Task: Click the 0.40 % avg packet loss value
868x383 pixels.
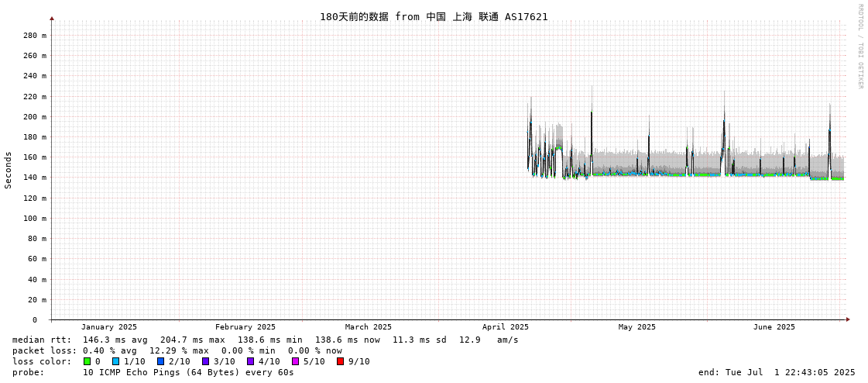Action: pos(113,351)
